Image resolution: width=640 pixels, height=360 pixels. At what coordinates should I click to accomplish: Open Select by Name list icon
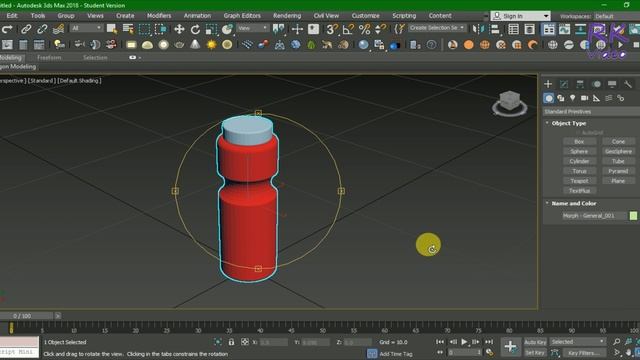pos(128,29)
